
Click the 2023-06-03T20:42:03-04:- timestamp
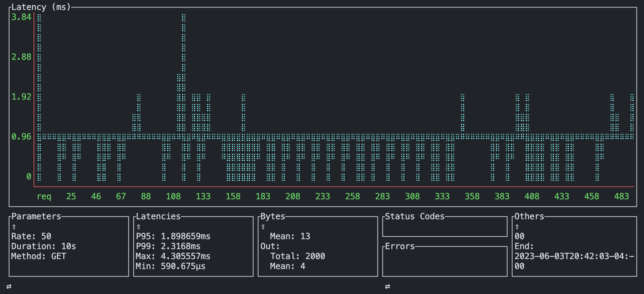pos(574,256)
